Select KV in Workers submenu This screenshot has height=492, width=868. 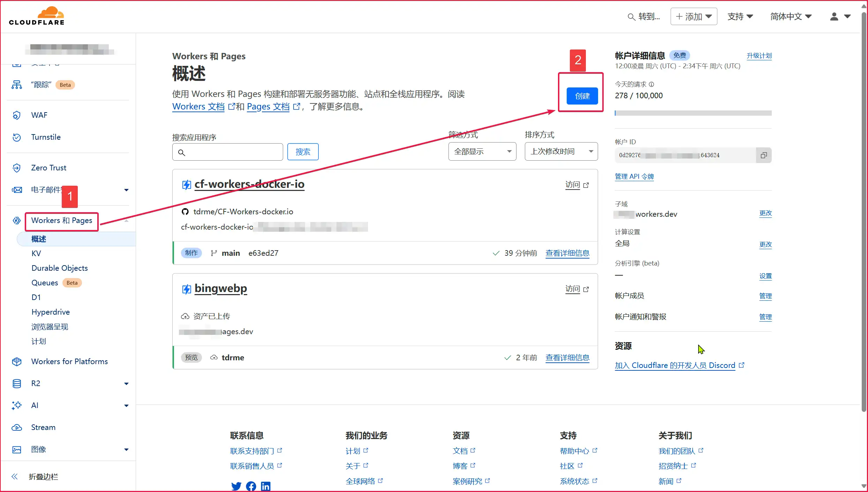[36, 254]
